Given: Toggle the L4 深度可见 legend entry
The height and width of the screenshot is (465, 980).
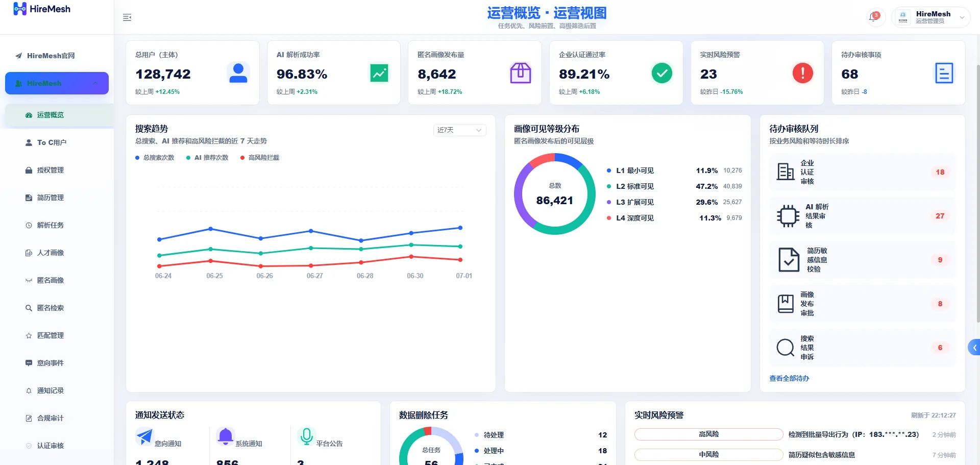Looking at the screenshot, I should [x=630, y=218].
